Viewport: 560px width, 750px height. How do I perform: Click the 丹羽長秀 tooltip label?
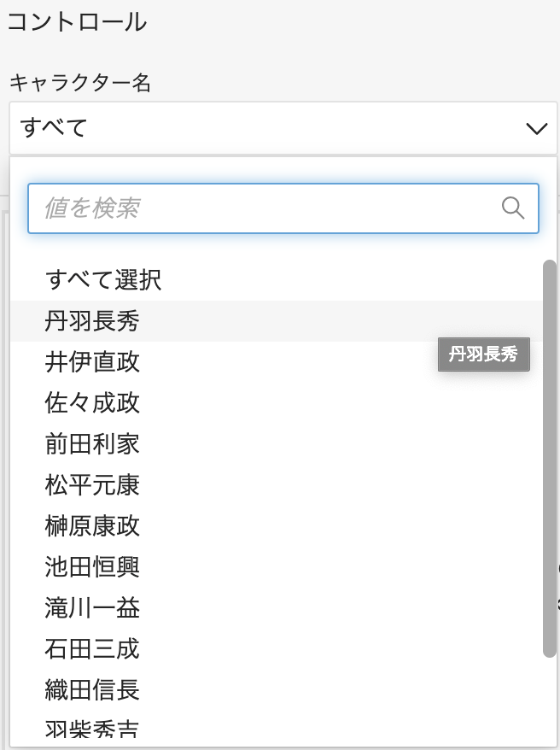pyautogui.click(x=483, y=354)
